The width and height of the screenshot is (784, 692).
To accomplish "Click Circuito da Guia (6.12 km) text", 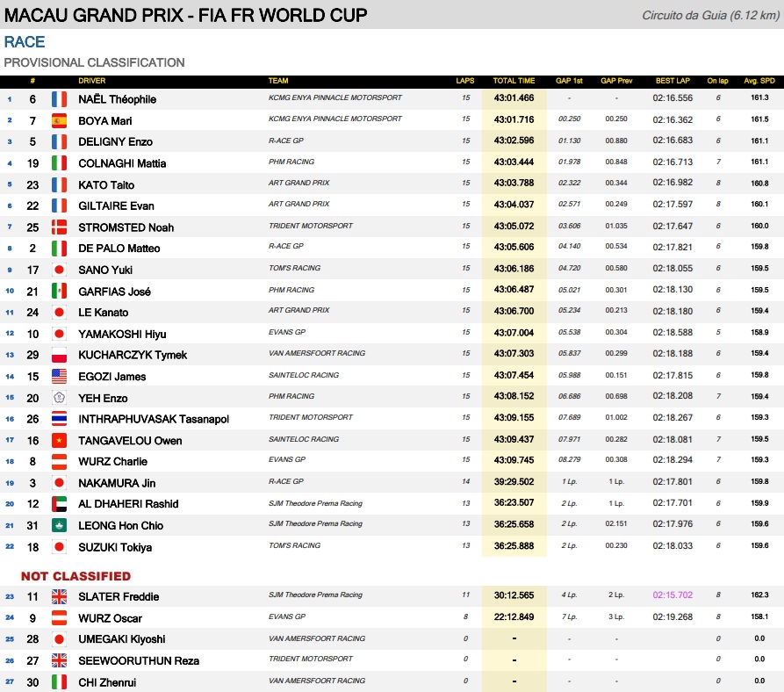I will click(710, 16).
